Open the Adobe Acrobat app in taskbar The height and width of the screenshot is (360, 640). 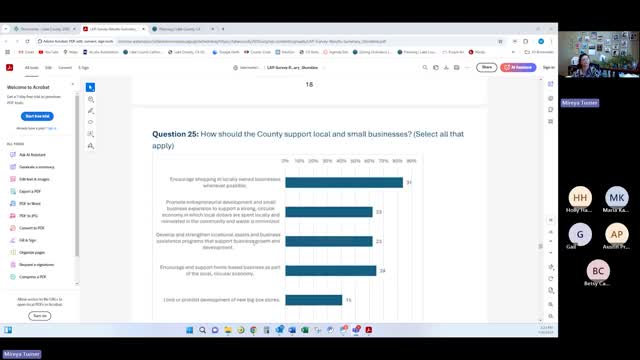pos(369,330)
